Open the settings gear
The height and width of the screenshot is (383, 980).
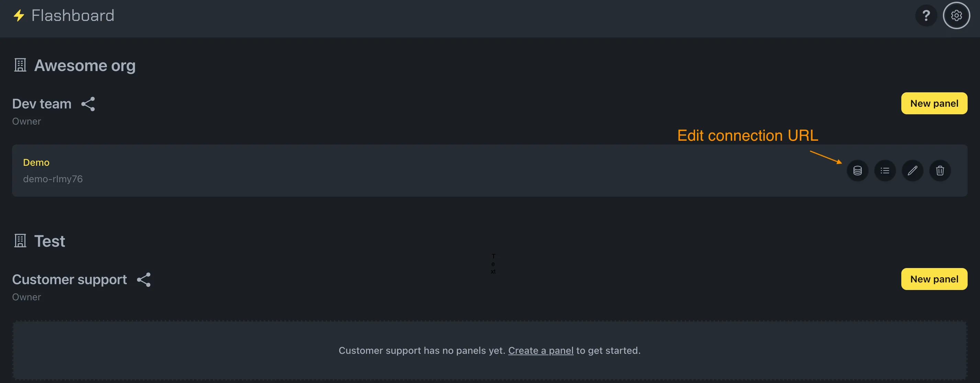[957, 15]
